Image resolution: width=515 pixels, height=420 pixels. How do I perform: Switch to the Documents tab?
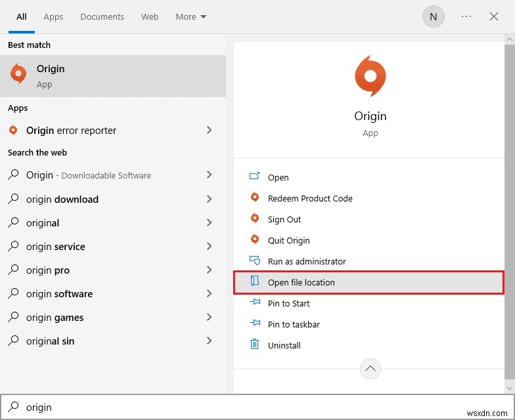(x=102, y=17)
